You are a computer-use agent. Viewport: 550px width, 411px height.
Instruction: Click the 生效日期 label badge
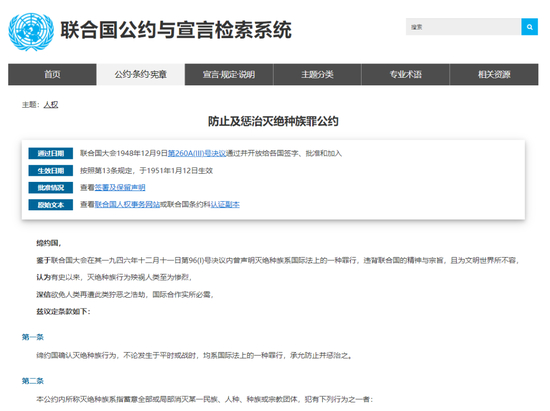point(51,170)
